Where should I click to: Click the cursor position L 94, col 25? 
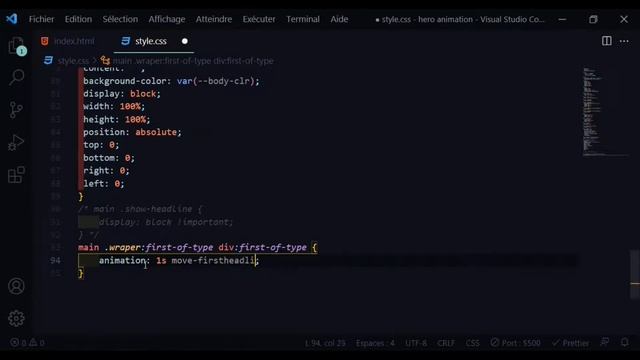(x=325, y=343)
